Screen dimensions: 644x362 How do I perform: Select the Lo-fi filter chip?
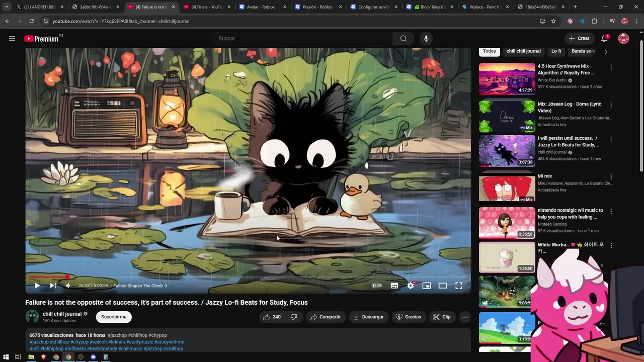(556, 51)
